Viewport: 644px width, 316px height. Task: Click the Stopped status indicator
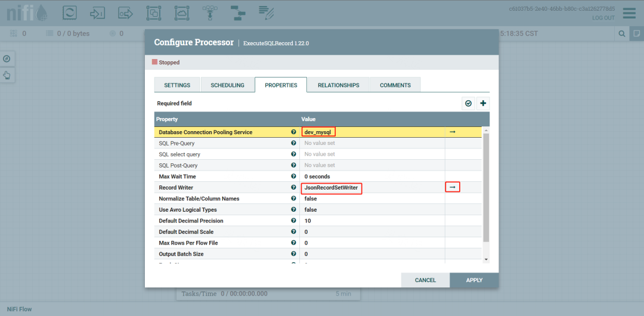(166, 63)
